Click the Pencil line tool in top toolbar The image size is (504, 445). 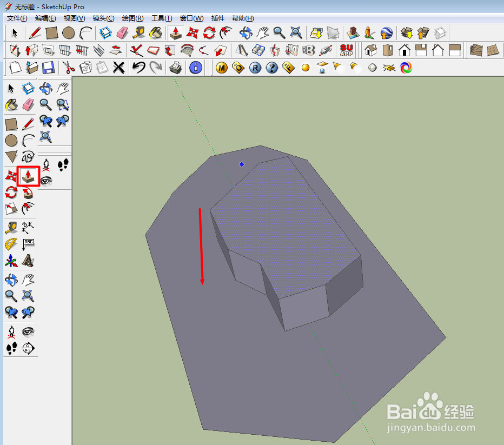35,33
